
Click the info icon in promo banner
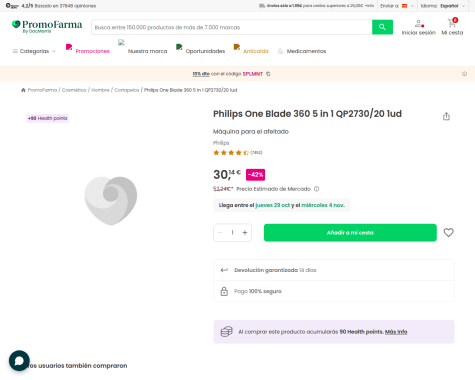click(x=464, y=74)
